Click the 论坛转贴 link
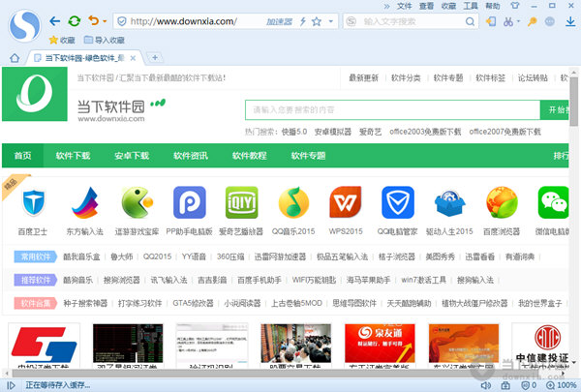581x392 pixels. tap(533, 77)
